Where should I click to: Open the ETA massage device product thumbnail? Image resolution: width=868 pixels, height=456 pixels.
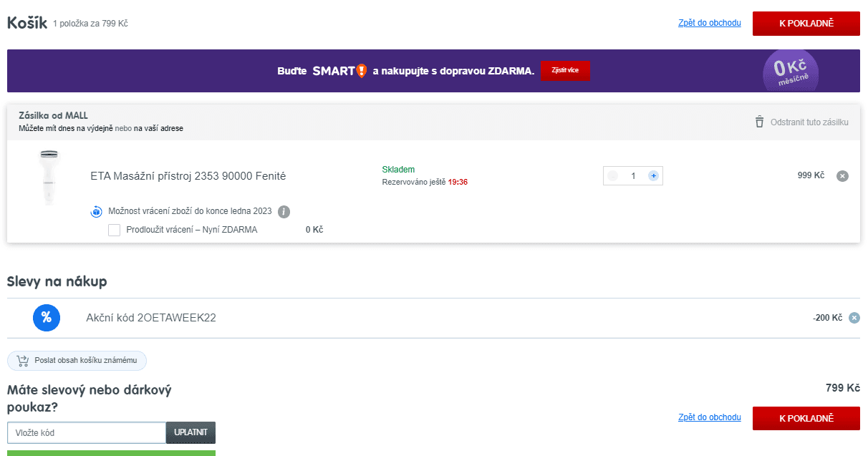pos(49,177)
